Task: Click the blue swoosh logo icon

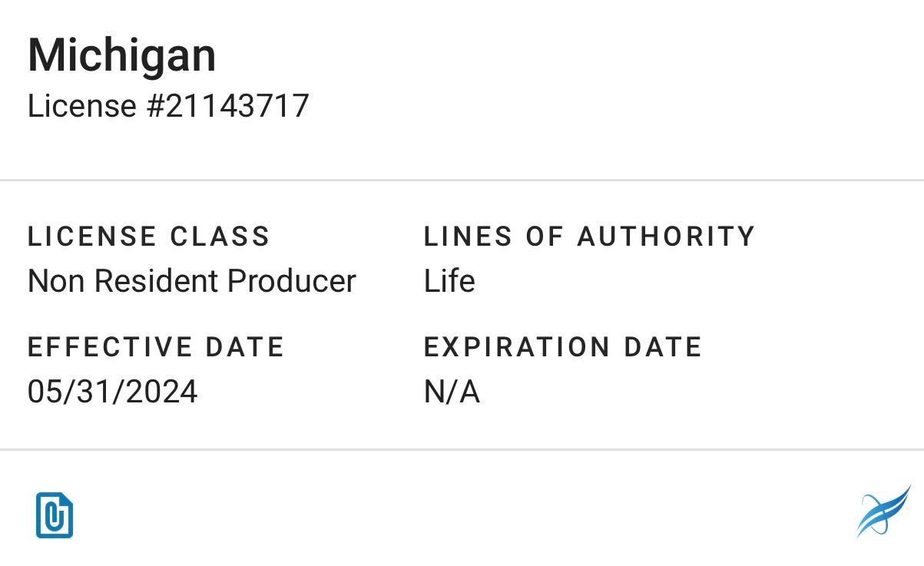Action: (x=883, y=511)
